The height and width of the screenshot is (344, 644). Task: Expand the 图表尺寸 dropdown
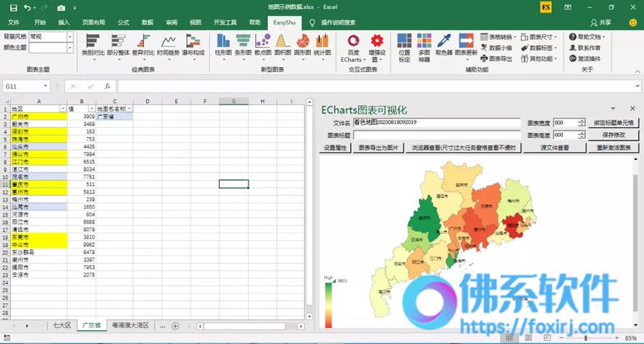coord(555,37)
